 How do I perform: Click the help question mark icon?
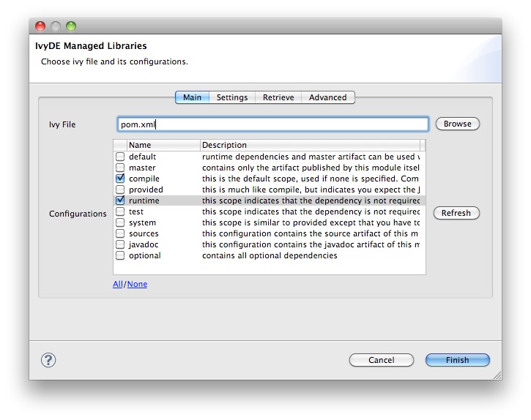pyautogui.click(x=49, y=359)
